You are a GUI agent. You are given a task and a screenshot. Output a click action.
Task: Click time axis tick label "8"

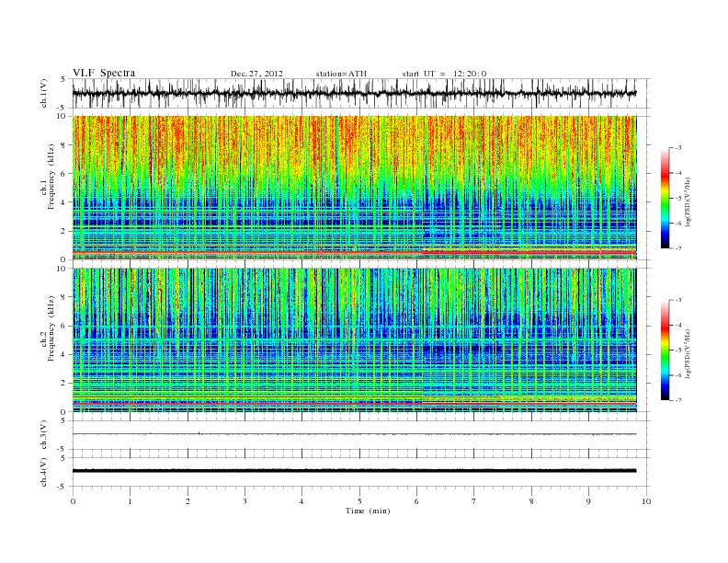pos(531,501)
